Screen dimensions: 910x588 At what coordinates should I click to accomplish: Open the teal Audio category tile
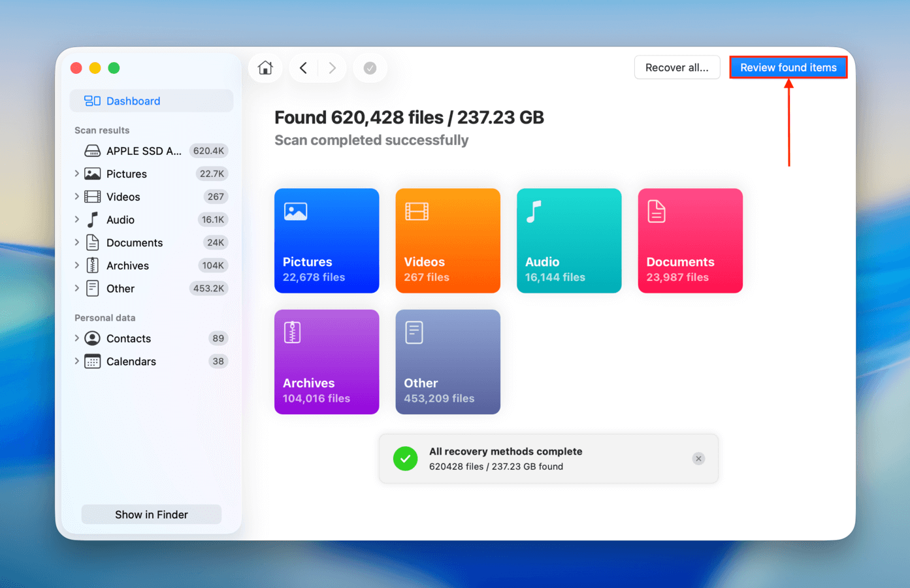coord(568,240)
